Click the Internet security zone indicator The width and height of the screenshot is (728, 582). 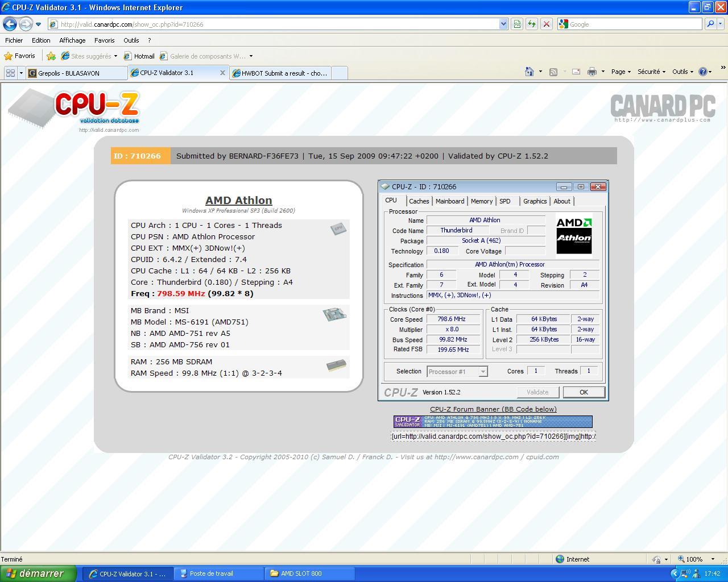coord(573,559)
